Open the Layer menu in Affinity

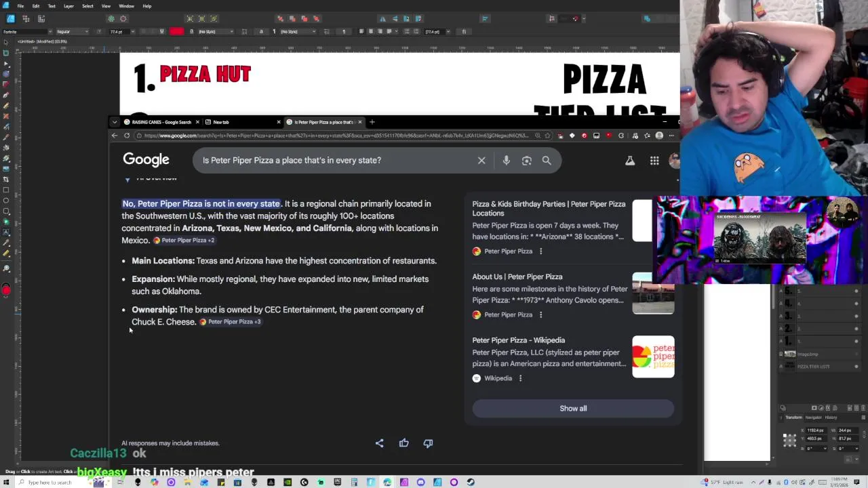coord(68,6)
